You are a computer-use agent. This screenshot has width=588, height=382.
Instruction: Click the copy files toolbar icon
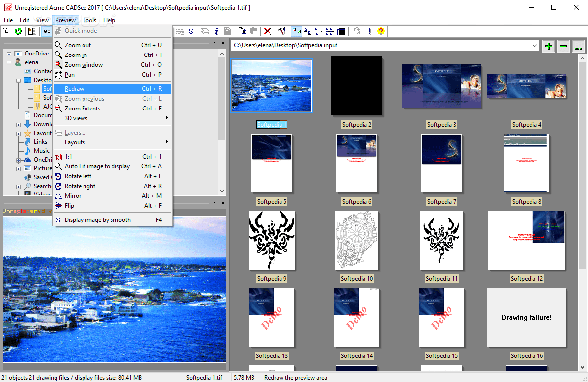pos(243,31)
